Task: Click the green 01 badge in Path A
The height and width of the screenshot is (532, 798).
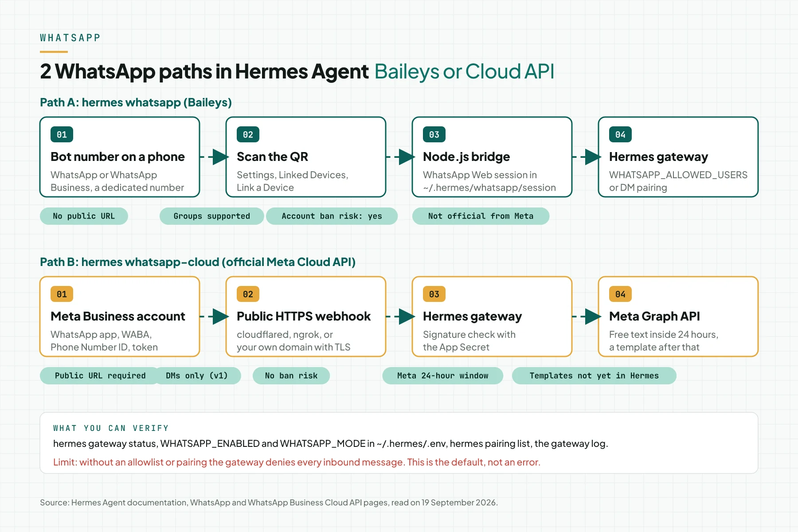Action: pyautogui.click(x=62, y=134)
